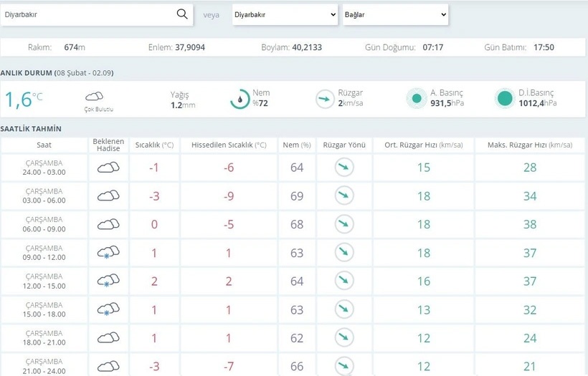This screenshot has height=376, width=588.
Task: Click the ÇARŞAMBA 12.00 - 15.00 time cell
Action: [x=44, y=281]
